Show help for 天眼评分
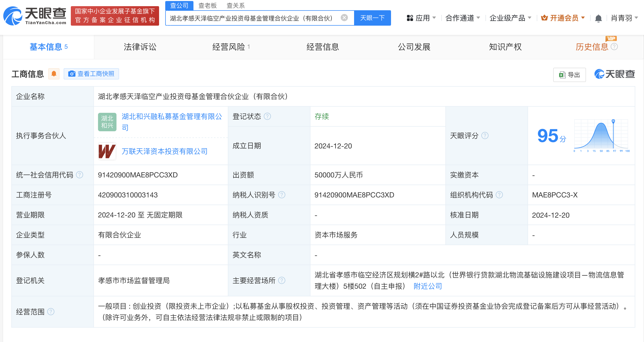The height and width of the screenshot is (342, 644). point(485,135)
